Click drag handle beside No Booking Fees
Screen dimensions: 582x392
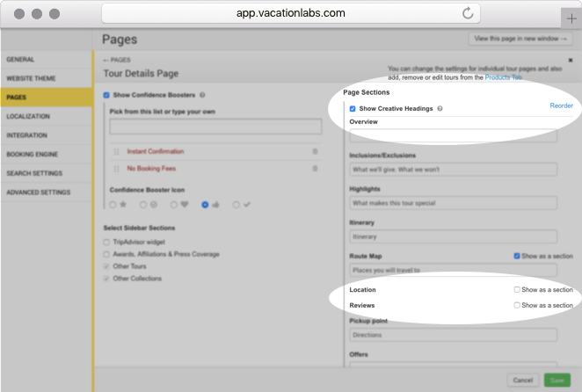point(116,167)
